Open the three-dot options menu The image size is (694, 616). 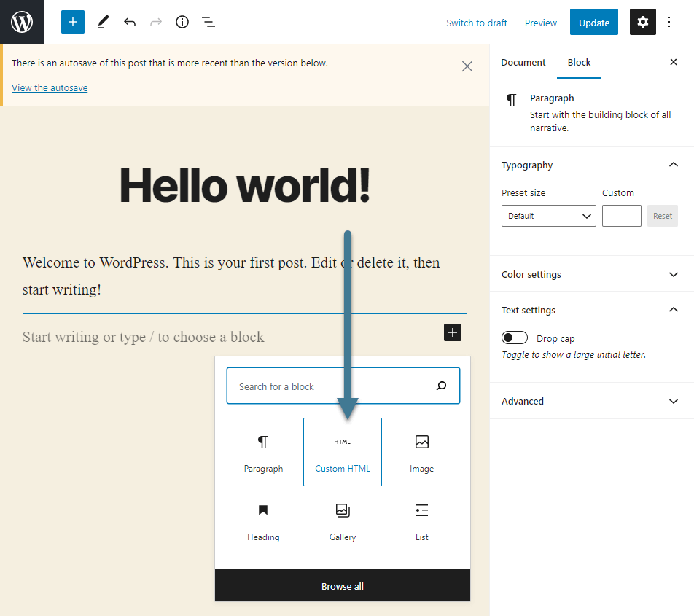click(x=669, y=22)
